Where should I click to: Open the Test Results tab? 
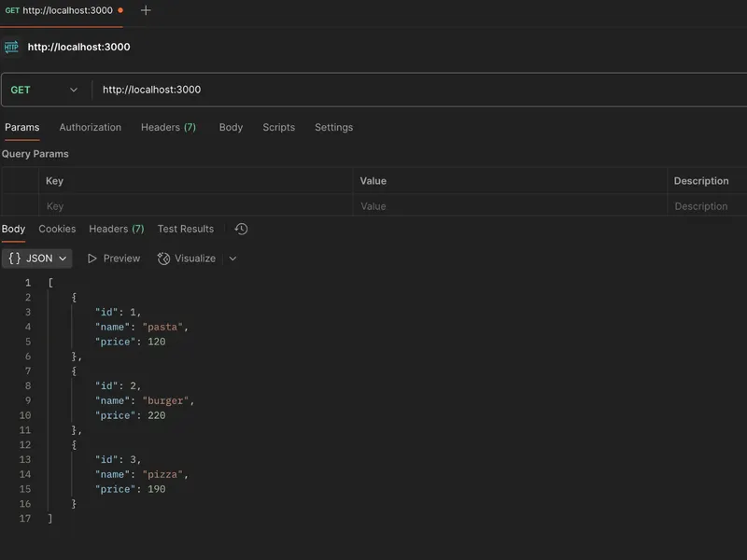pyautogui.click(x=184, y=229)
